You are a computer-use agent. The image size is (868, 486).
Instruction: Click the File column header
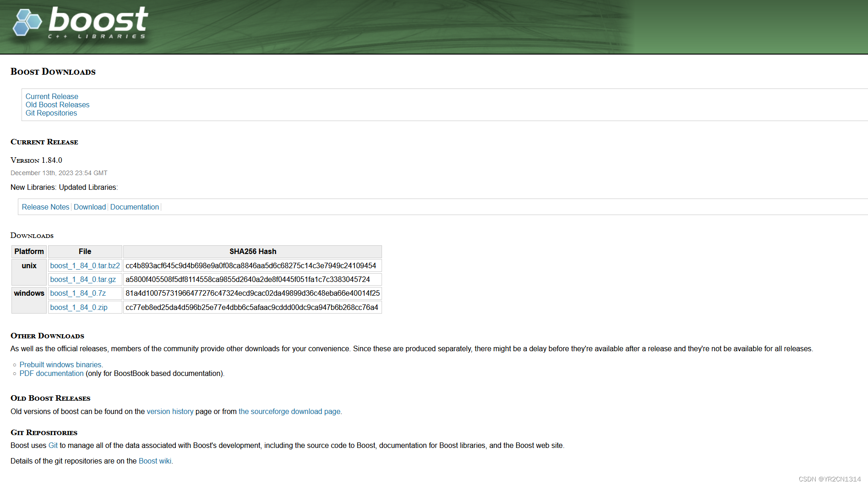(x=84, y=251)
